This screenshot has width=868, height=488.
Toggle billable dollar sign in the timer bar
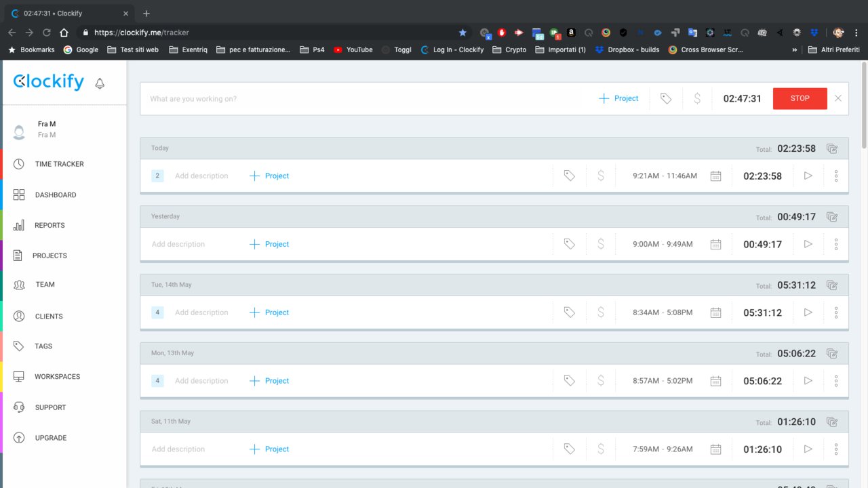[697, 98]
